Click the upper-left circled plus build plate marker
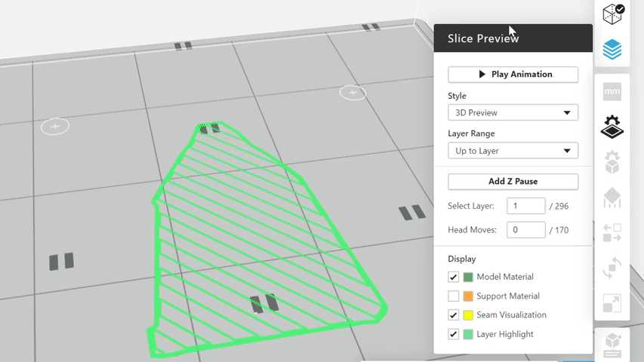 (x=55, y=127)
